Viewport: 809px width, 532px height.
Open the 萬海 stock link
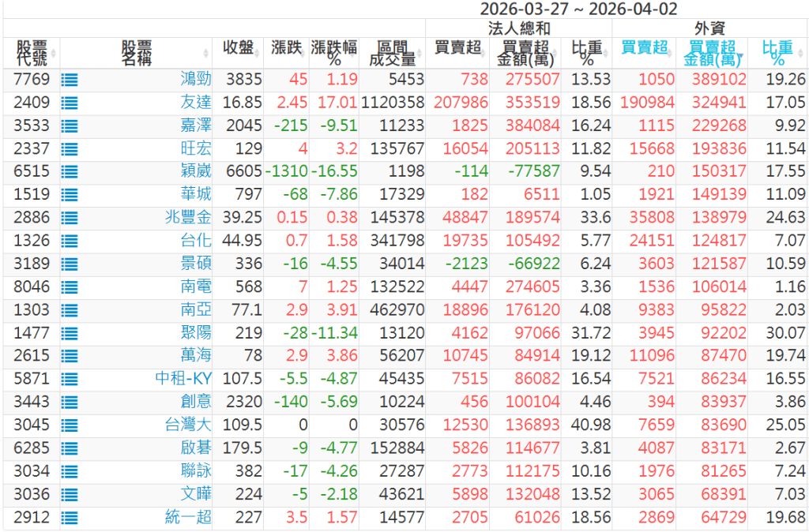pos(196,356)
